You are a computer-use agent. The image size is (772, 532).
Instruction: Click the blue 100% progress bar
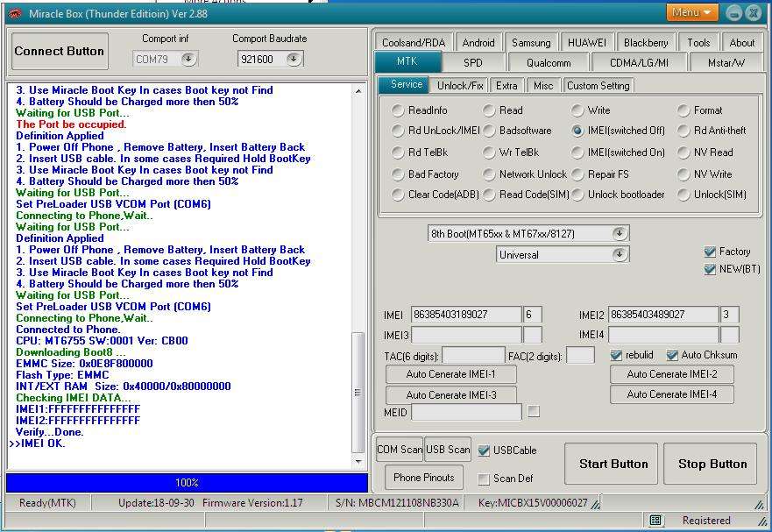pos(187,483)
